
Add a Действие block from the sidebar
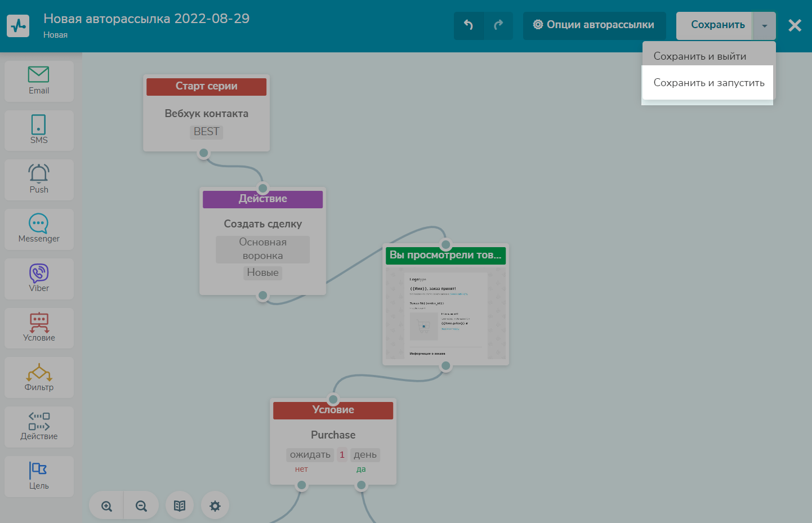pyautogui.click(x=39, y=427)
